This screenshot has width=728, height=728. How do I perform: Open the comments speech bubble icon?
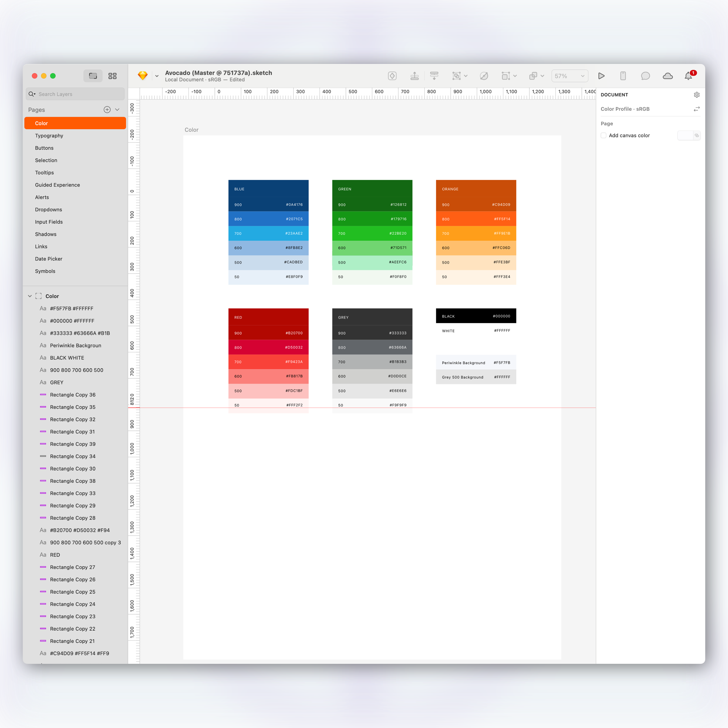click(x=645, y=76)
